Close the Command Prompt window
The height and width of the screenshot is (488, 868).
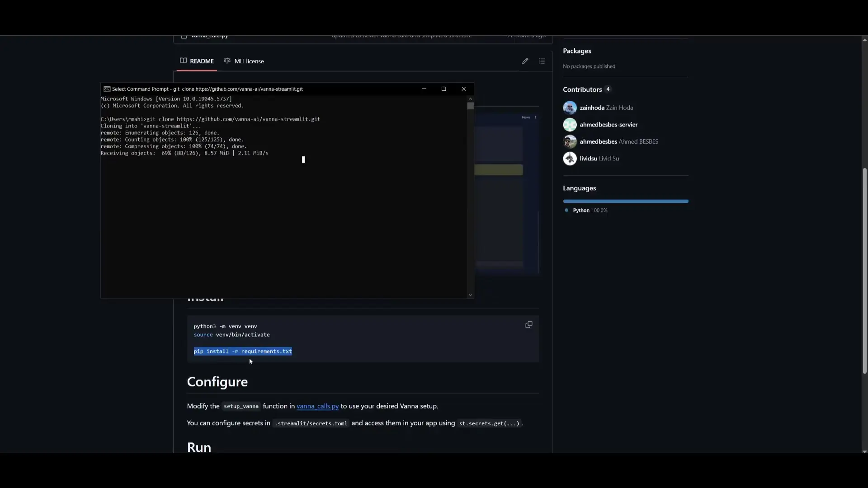(463, 89)
